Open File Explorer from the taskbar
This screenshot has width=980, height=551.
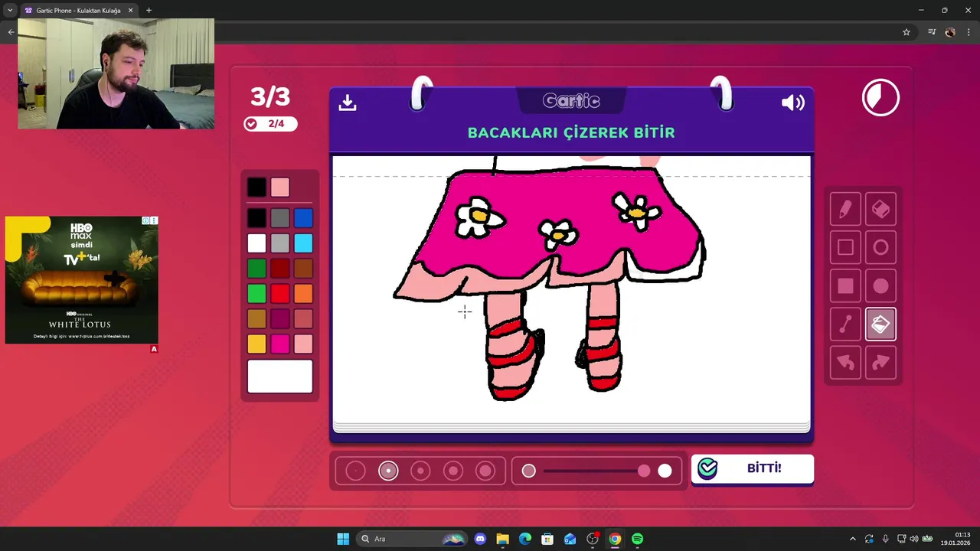coord(502,539)
